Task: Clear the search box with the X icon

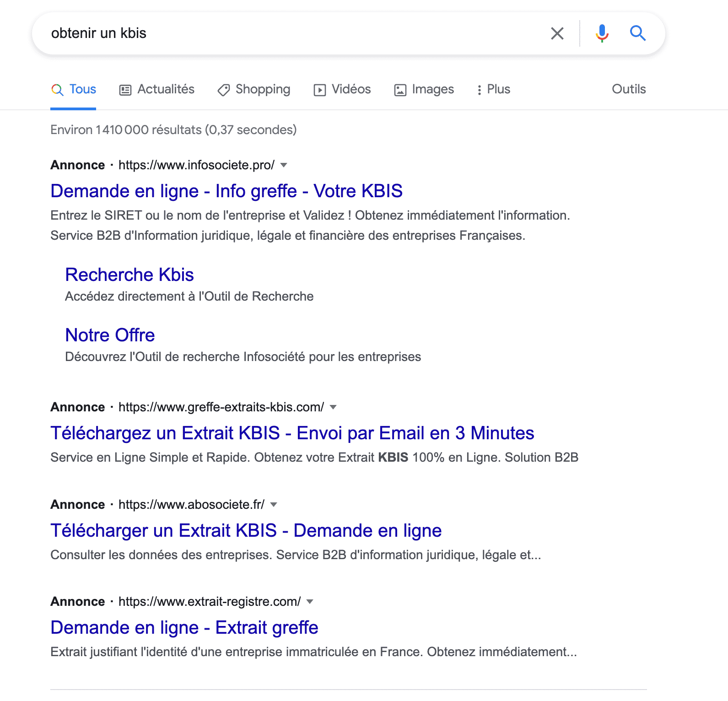Action: (557, 33)
